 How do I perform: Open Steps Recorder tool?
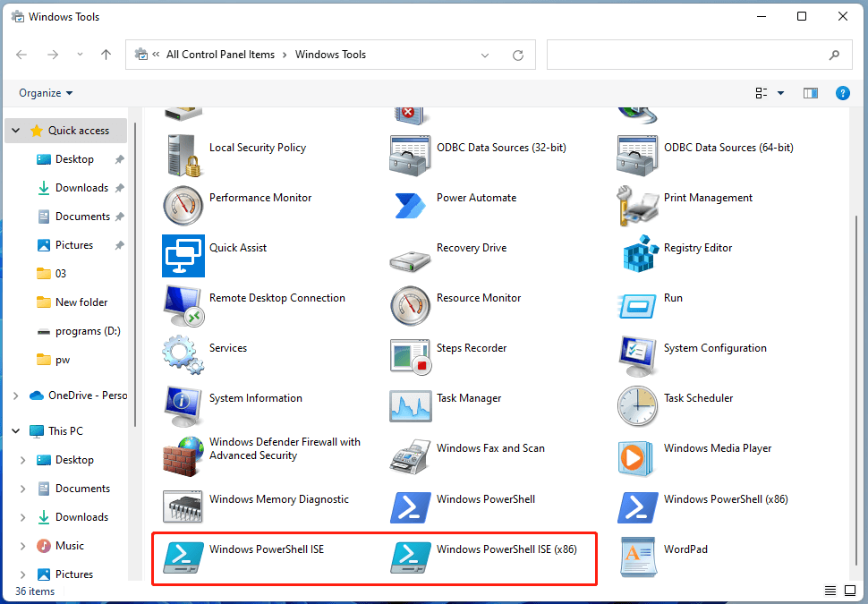[x=411, y=355]
